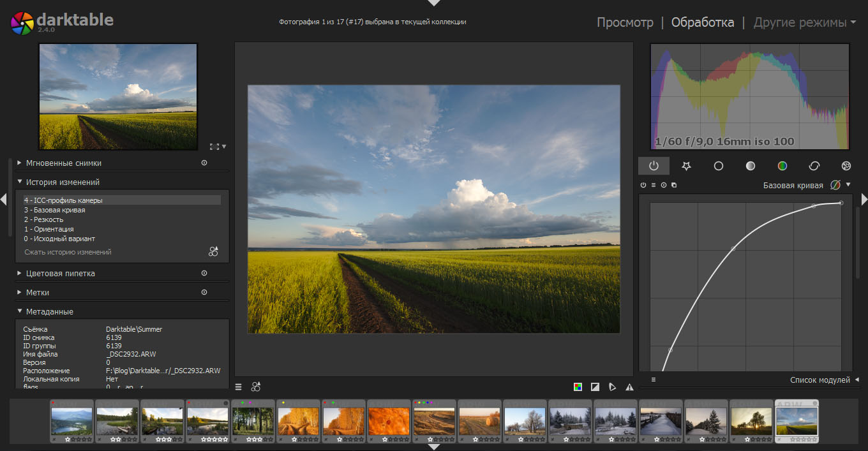
Task: Open quick presets list below the image
Action: [x=238, y=387]
